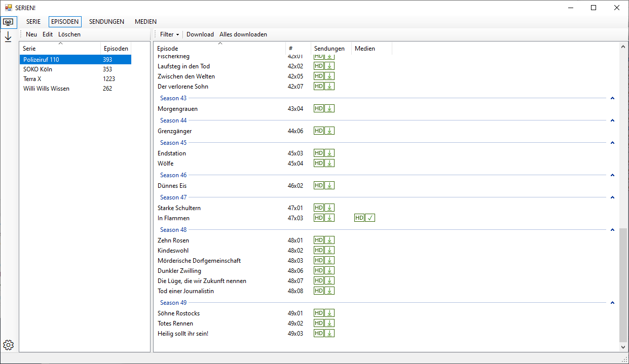
Task: Select Terra X in series list
Action: (x=32, y=79)
